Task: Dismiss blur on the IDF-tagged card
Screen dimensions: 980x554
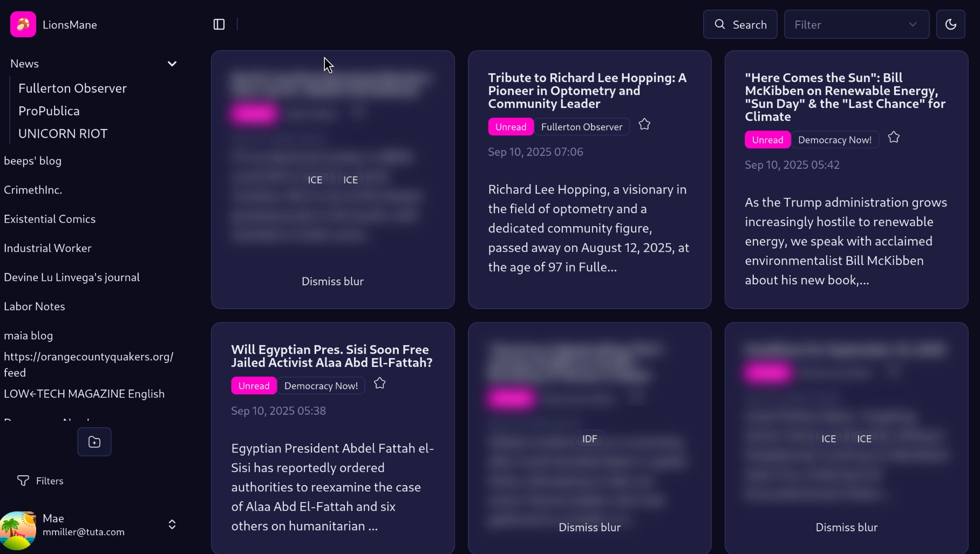Action: pyautogui.click(x=589, y=528)
